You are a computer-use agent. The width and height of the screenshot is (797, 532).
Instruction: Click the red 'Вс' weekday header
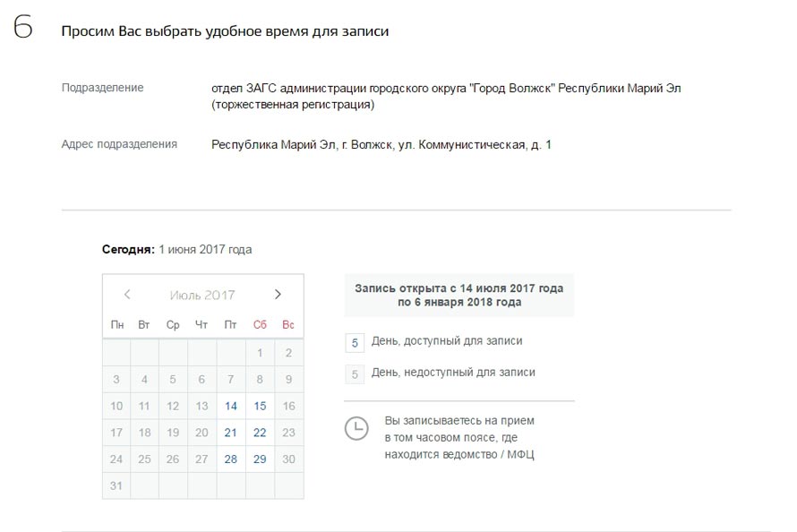pyautogui.click(x=288, y=325)
